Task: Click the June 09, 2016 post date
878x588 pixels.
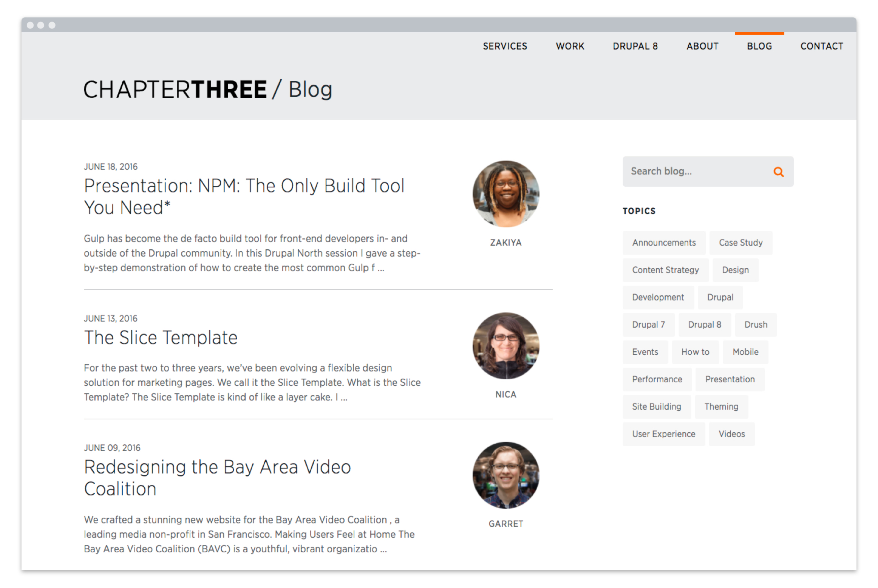Action: click(112, 448)
